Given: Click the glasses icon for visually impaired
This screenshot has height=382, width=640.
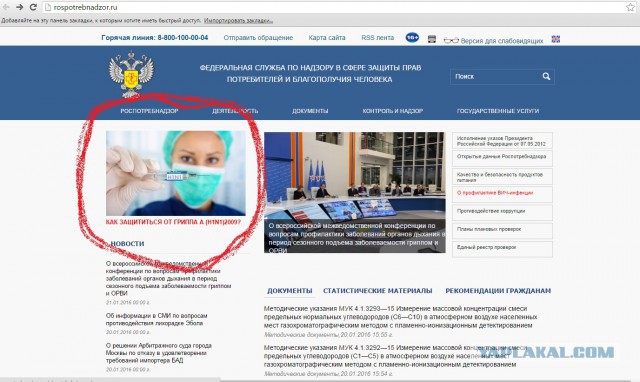Looking at the screenshot, I should pyautogui.click(x=451, y=40).
